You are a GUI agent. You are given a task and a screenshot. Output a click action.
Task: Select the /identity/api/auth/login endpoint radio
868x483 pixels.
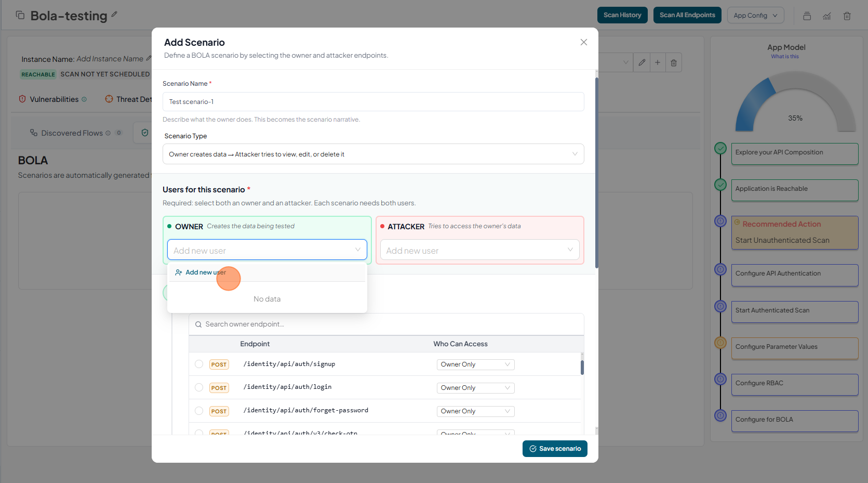click(199, 387)
